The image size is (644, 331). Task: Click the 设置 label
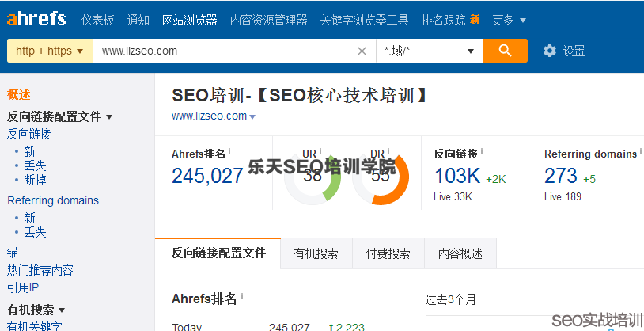pyautogui.click(x=574, y=51)
